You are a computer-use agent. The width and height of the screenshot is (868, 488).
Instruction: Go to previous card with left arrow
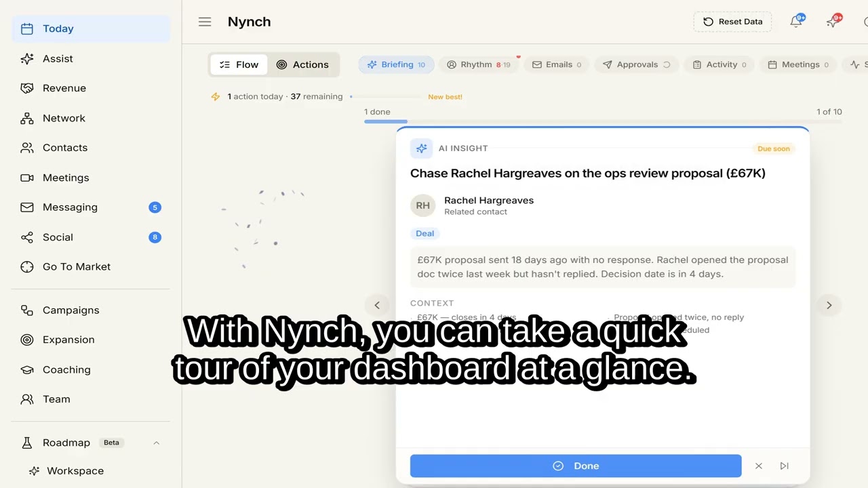click(377, 305)
